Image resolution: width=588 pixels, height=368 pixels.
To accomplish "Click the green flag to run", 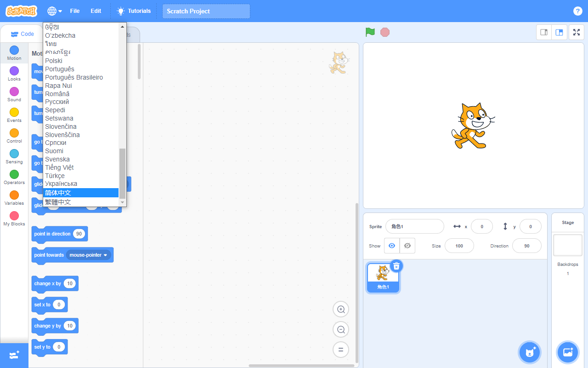I will coord(370,32).
